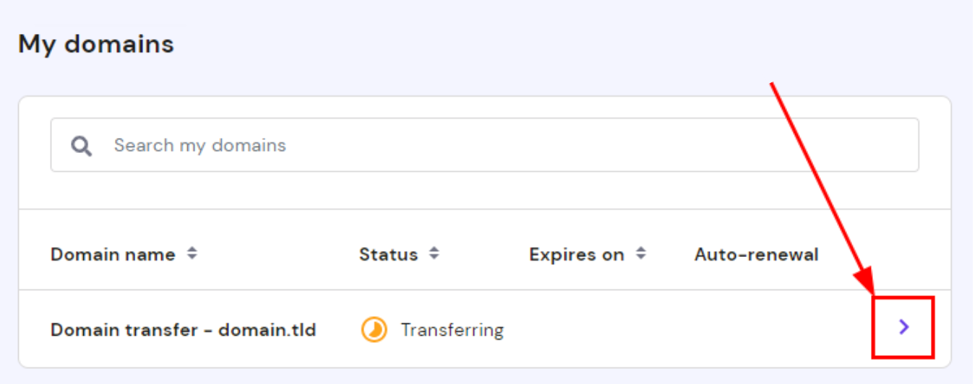Click the orange transferring status icon
This screenshot has height=384, width=980.
coord(374,330)
